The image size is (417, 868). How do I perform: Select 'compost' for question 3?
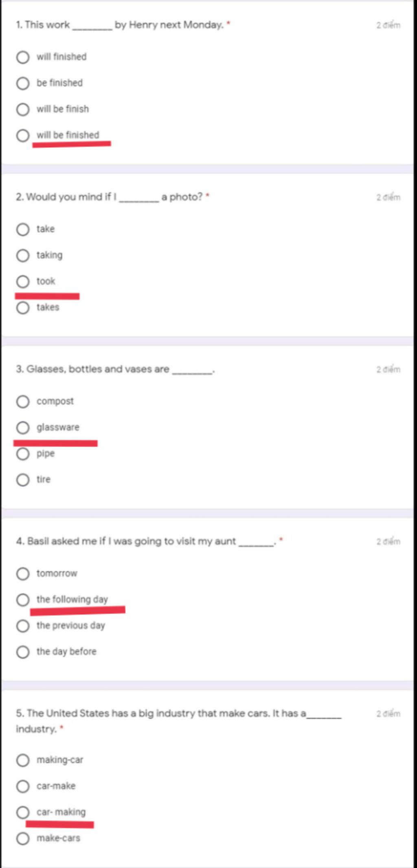[x=23, y=402]
